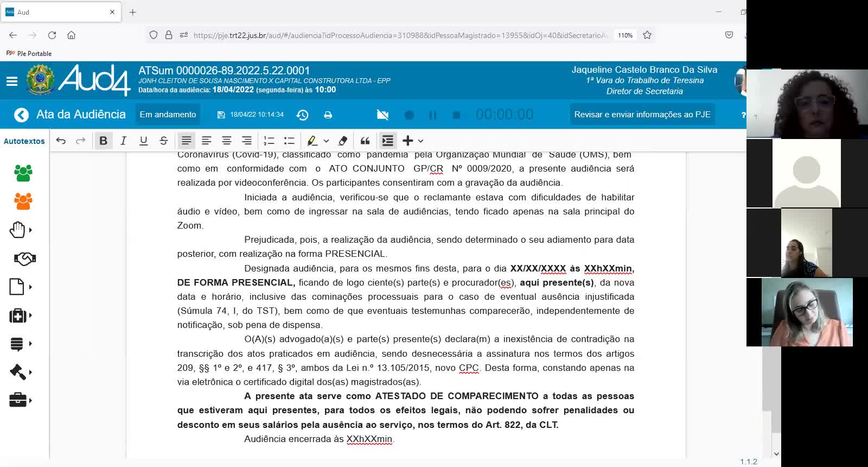
Task: Expand the highlight color dropdown
Action: (x=326, y=141)
